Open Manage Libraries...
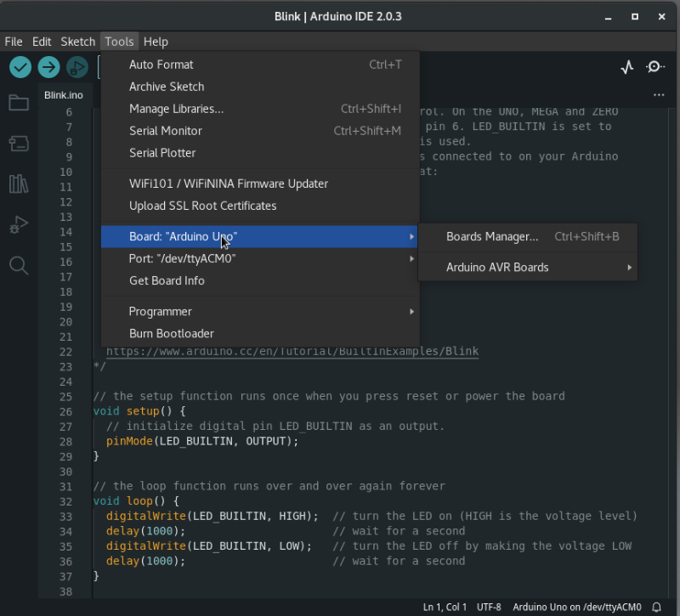 click(x=260, y=109)
